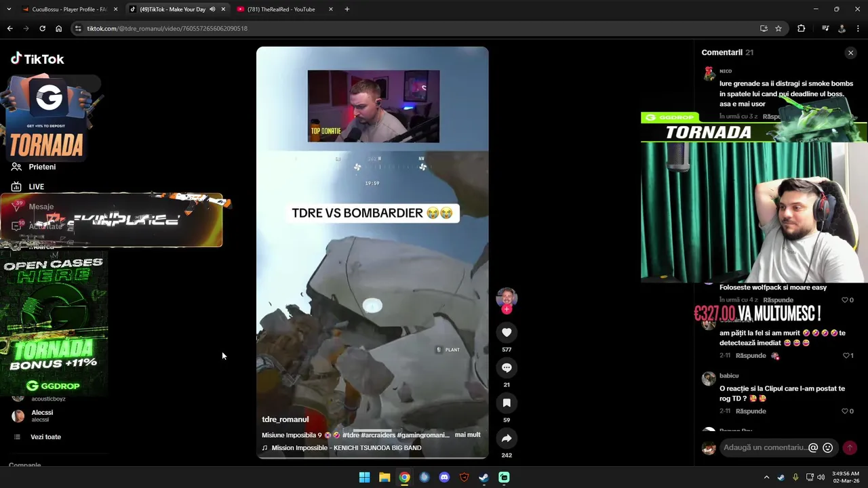Expand the caption with 'mai mult'
The image size is (868, 488).
[x=467, y=435]
